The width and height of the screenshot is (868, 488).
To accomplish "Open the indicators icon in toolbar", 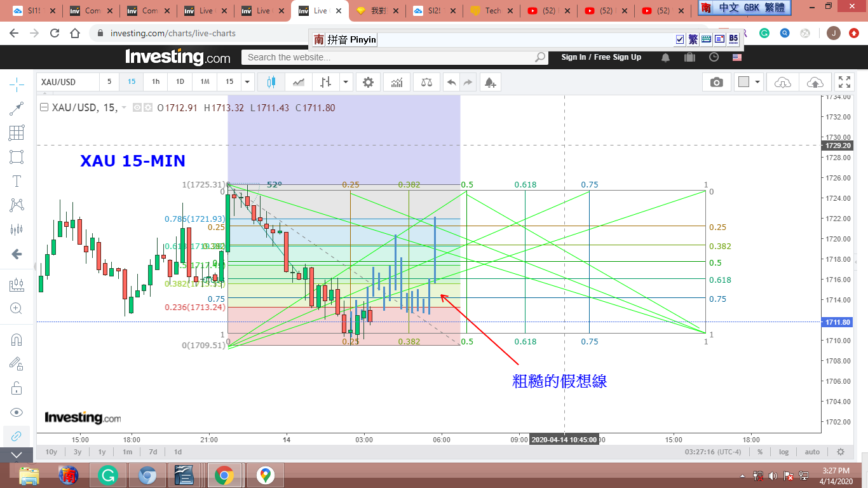I will 397,82.
